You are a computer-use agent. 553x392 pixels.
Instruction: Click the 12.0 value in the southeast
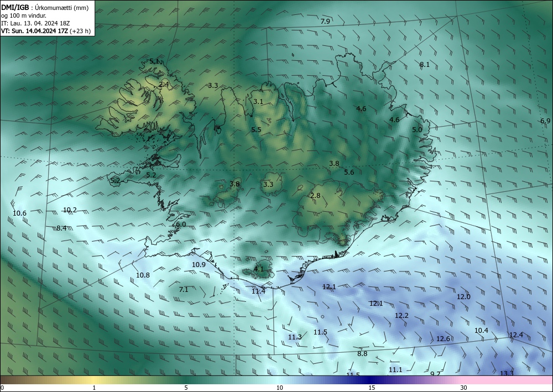tap(463, 297)
